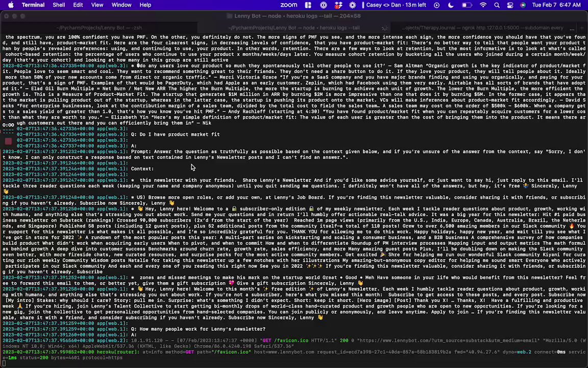Open the View menu
This screenshot has height=368, width=588.
[97, 5]
